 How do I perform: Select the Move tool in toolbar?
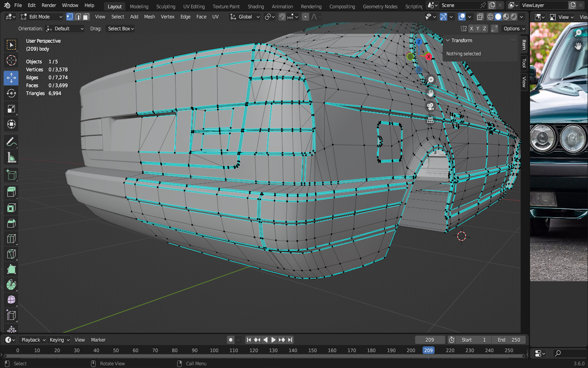point(11,78)
